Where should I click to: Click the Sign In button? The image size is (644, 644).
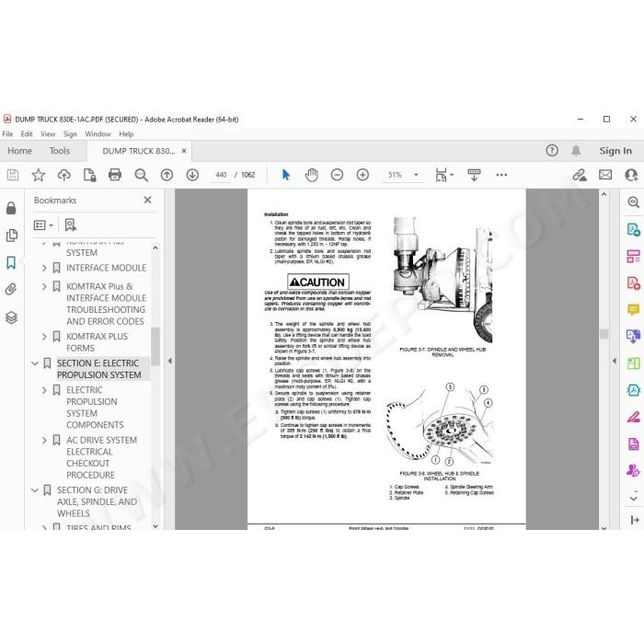coord(615,151)
